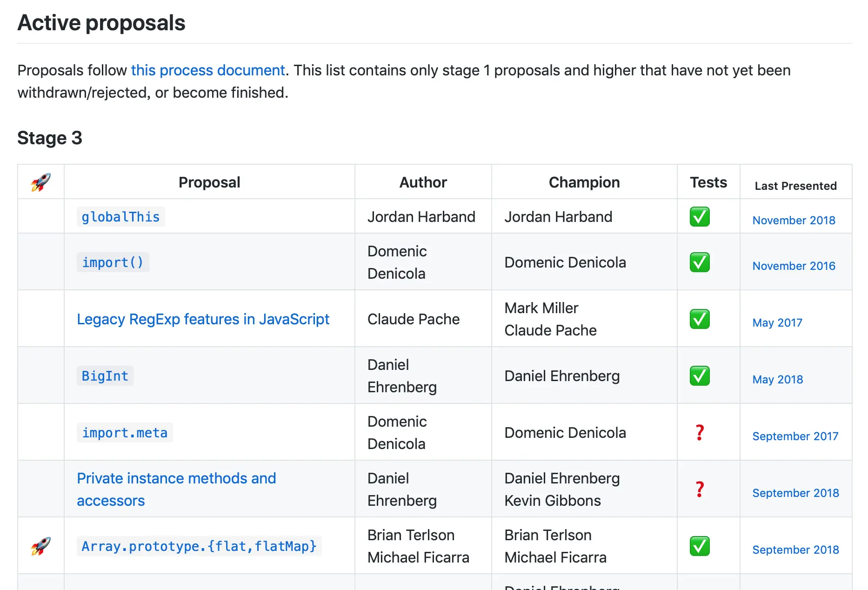Open September 2017 last presented link
Image resolution: width=868 pixels, height=590 pixels.
(795, 436)
